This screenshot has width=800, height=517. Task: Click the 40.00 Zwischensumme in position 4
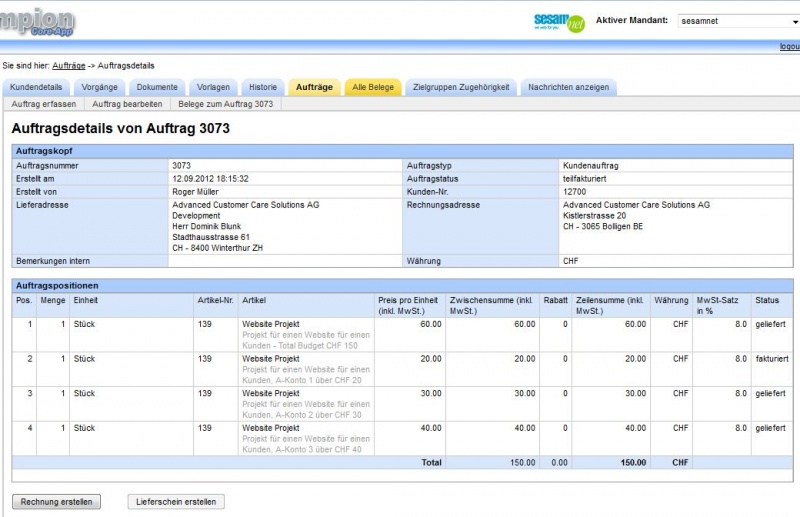click(524, 428)
